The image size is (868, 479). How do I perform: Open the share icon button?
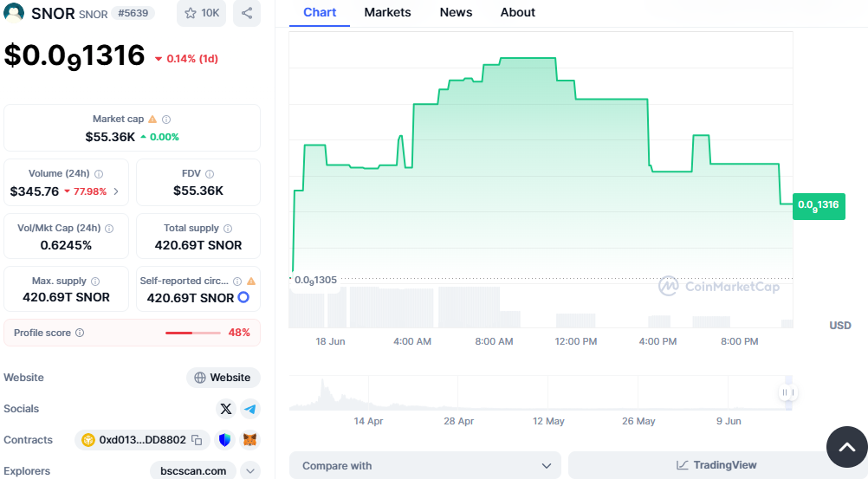(247, 13)
